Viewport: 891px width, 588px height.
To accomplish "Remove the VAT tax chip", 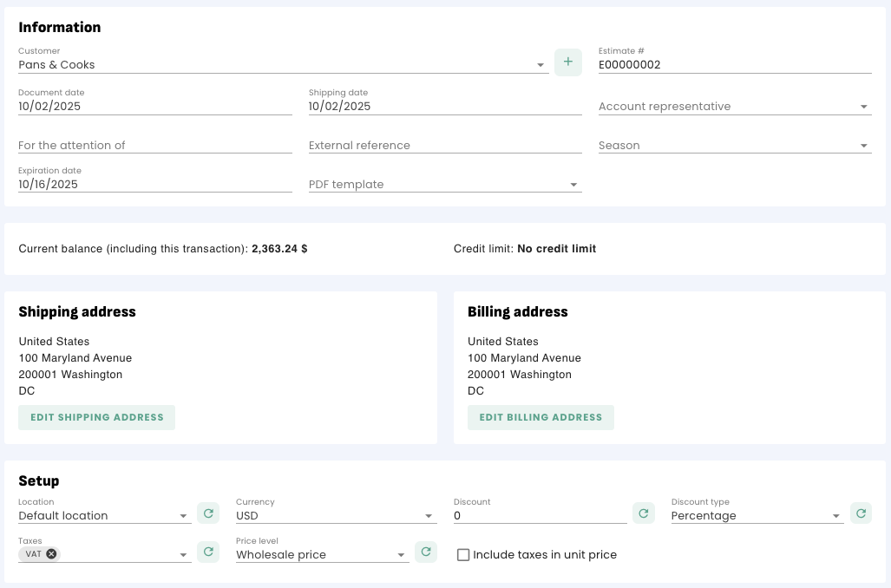I will 52,554.
